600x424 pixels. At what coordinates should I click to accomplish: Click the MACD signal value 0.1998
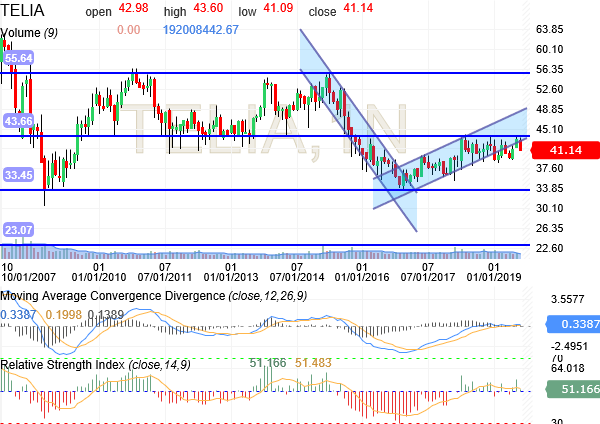pos(64,315)
